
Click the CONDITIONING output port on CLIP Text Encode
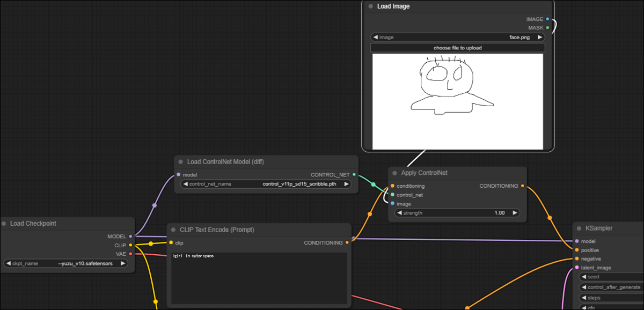[347, 243]
